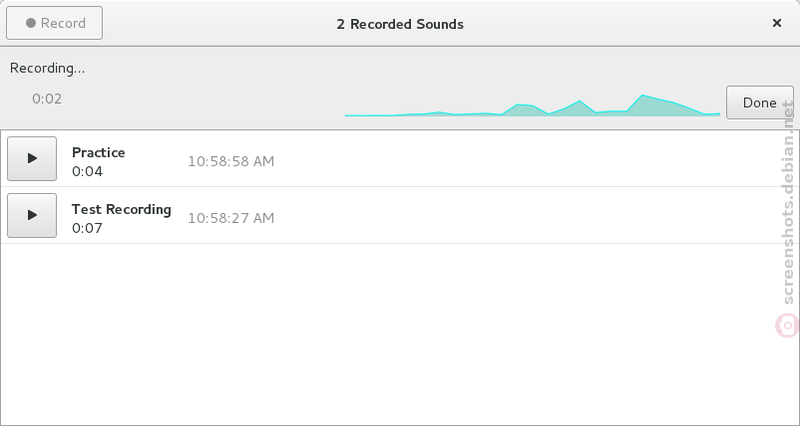Select the Test Recording name label
The image size is (800, 426).
121,209
